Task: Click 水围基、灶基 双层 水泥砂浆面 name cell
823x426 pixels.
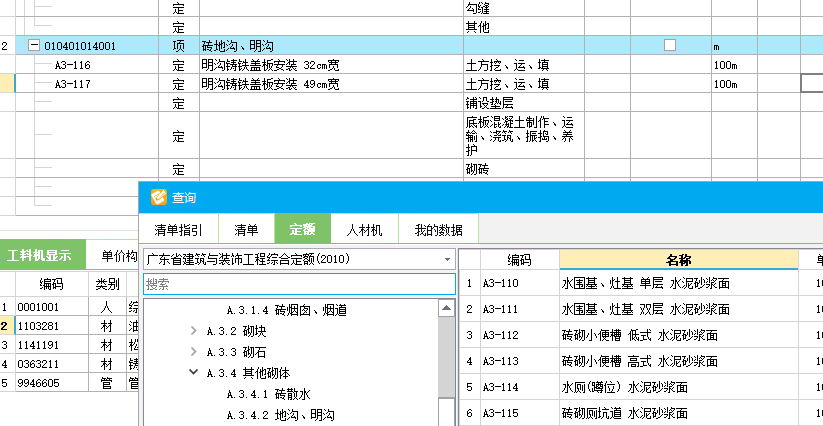Action: pos(679,309)
